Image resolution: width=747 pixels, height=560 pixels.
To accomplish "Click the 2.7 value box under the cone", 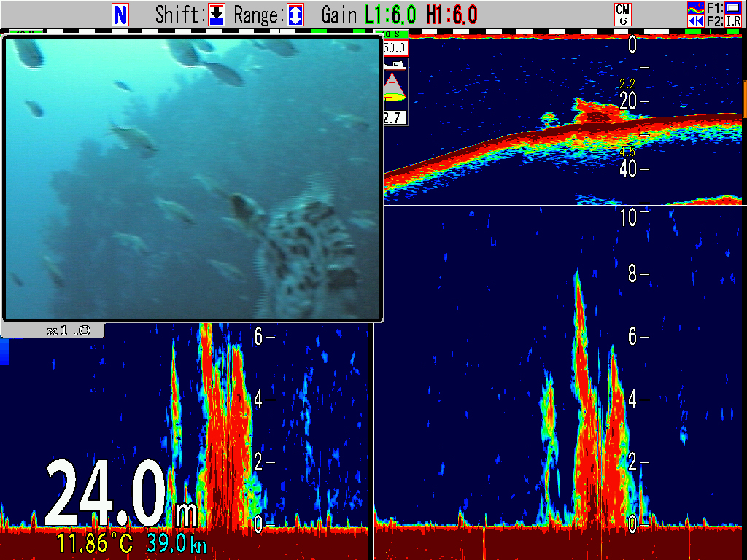I will point(395,117).
